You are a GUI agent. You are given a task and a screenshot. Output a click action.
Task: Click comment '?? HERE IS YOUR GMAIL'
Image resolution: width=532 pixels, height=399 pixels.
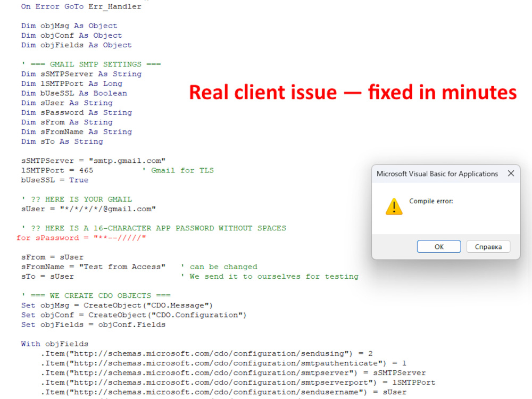click(x=77, y=199)
